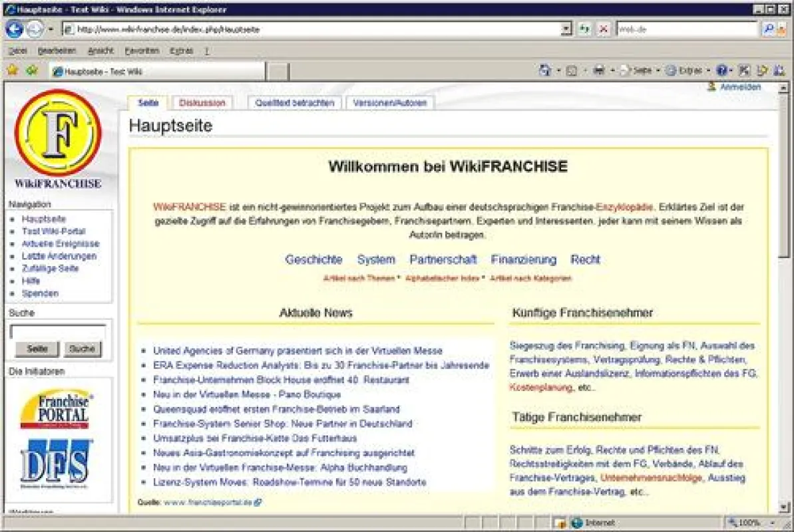Open Lizenz-System Moves Roadshow news item
Viewport: 794px width, 532px height.
290,482
